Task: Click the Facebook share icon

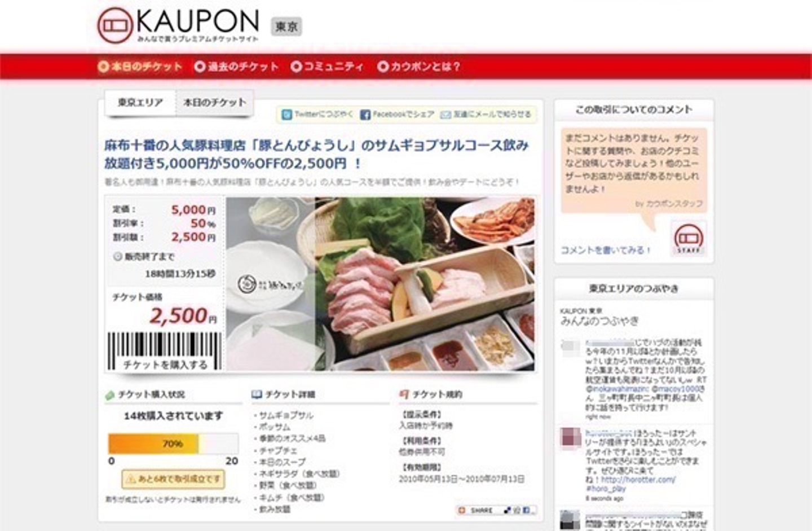Action: pyautogui.click(x=365, y=115)
